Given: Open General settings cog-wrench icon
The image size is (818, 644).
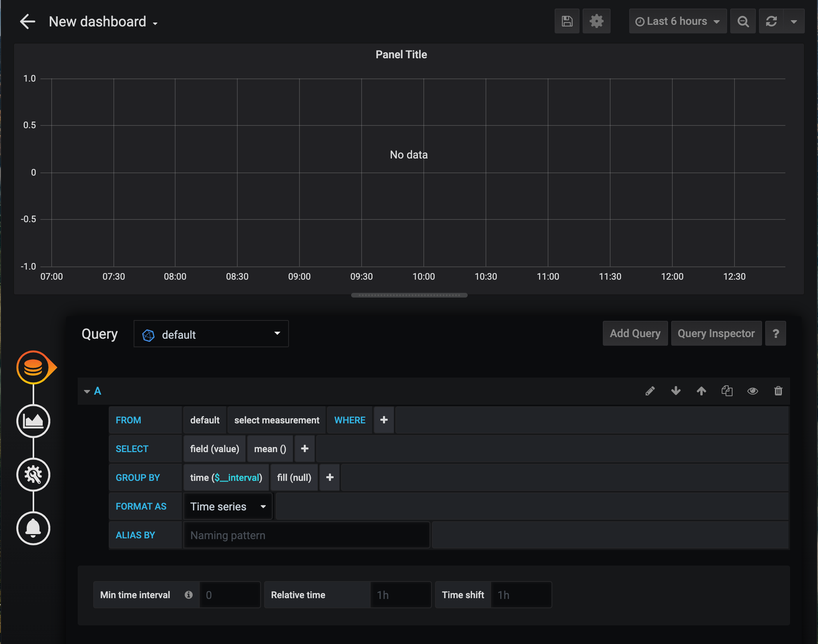Looking at the screenshot, I should coord(33,474).
